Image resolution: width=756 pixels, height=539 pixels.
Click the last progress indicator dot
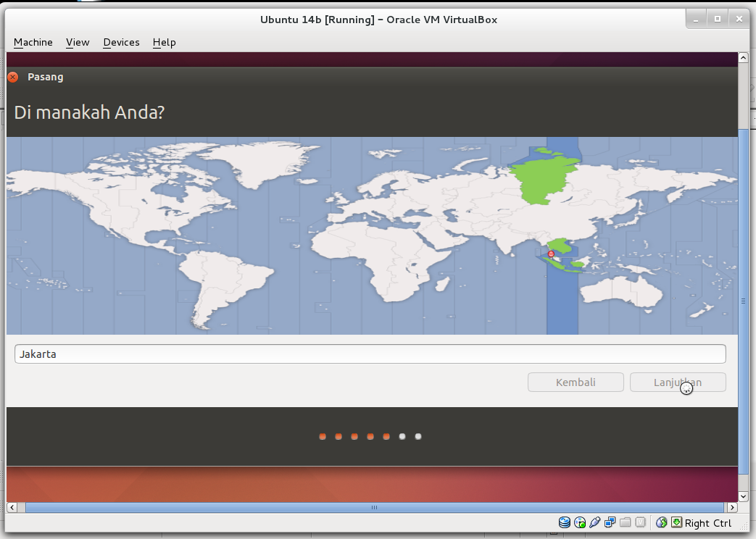click(418, 436)
